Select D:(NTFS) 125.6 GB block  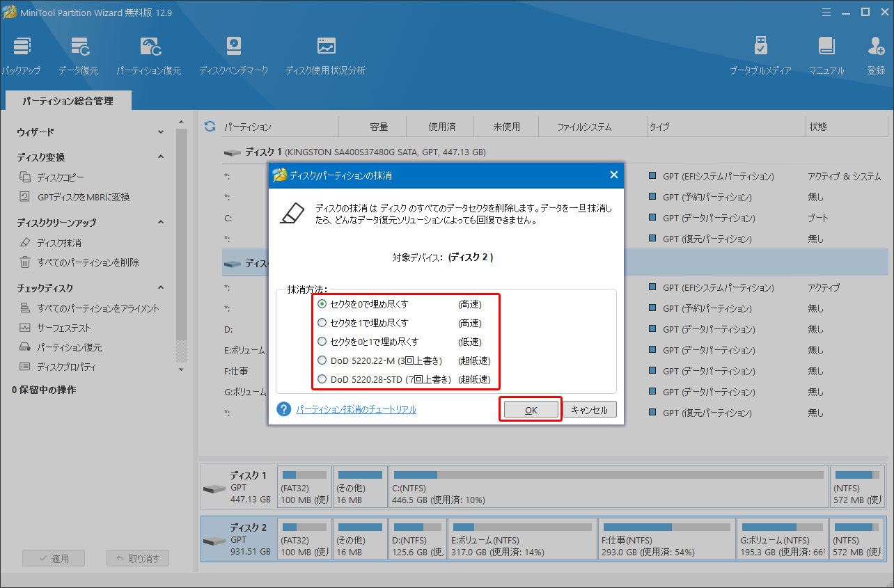[x=416, y=539]
